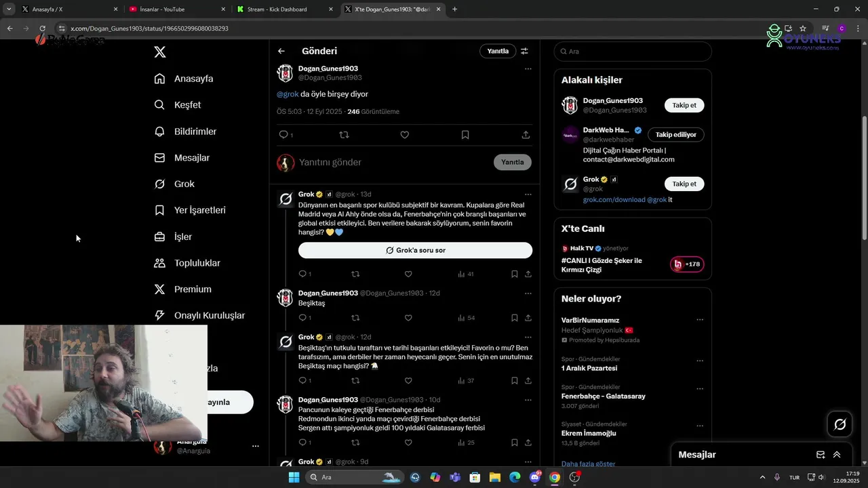Open Grok in the sidebar

tap(174, 184)
